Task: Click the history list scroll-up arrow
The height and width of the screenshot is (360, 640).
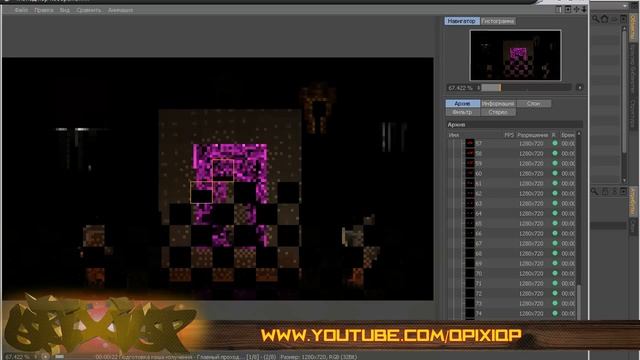Action: [x=579, y=134]
